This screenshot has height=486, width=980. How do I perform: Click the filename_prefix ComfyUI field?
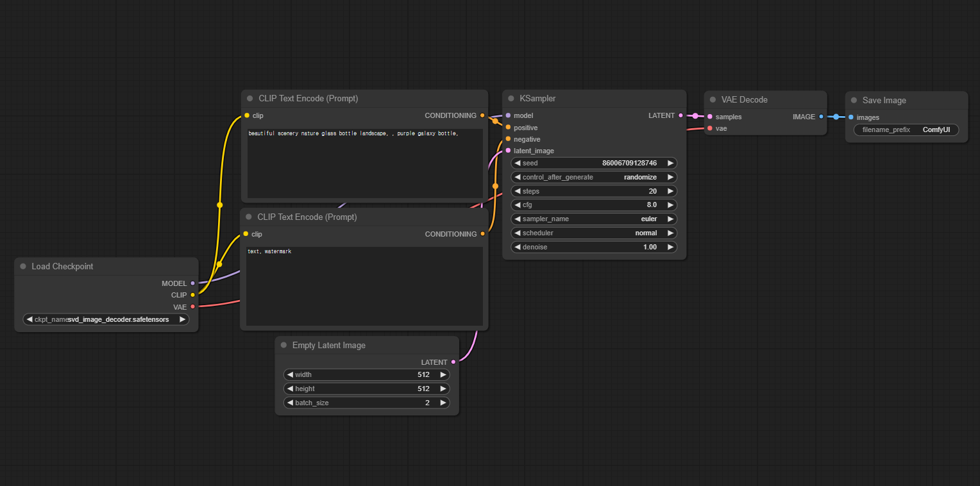point(906,130)
